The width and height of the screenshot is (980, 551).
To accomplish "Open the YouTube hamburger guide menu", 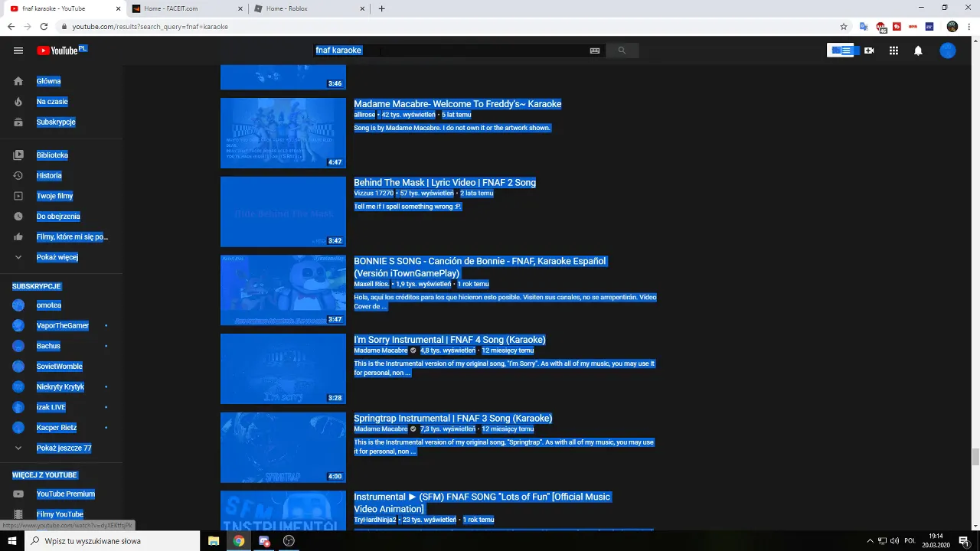I will coord(18,51).
